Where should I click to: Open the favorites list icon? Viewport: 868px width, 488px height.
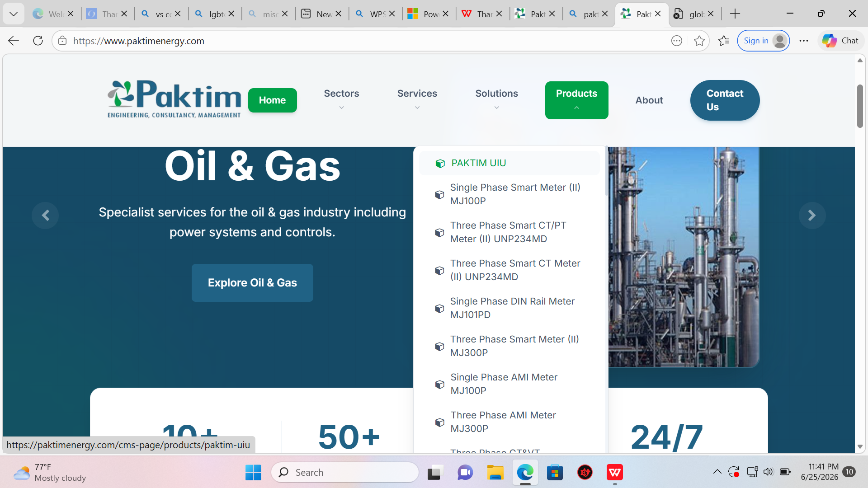coord(724,41)
